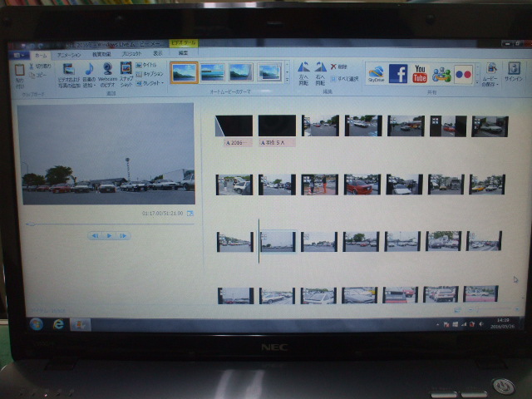Image resolution: width=532 pixels, height=399 pixels.
Task: Share movie on Flickr
Action: (x=463, y=74)
